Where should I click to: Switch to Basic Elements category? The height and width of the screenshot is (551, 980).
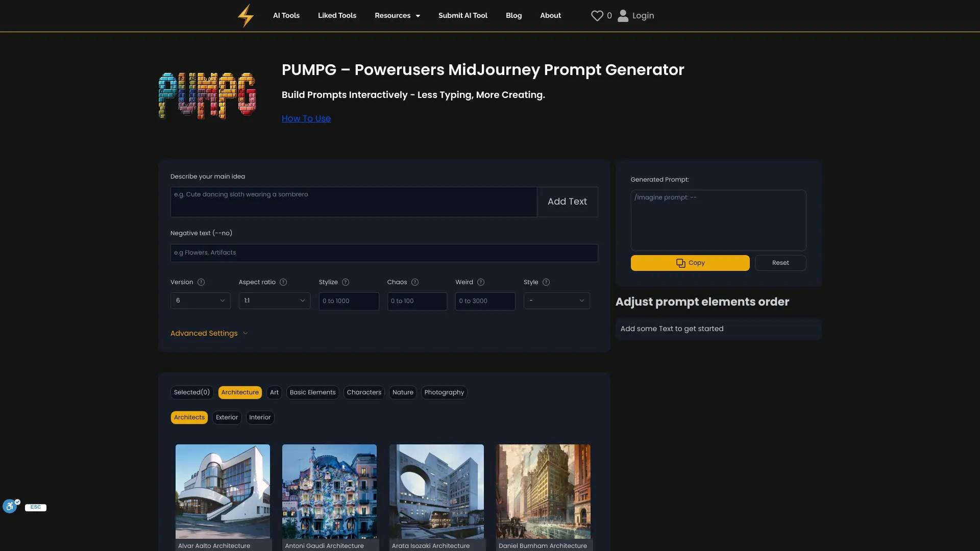[312, 392]
